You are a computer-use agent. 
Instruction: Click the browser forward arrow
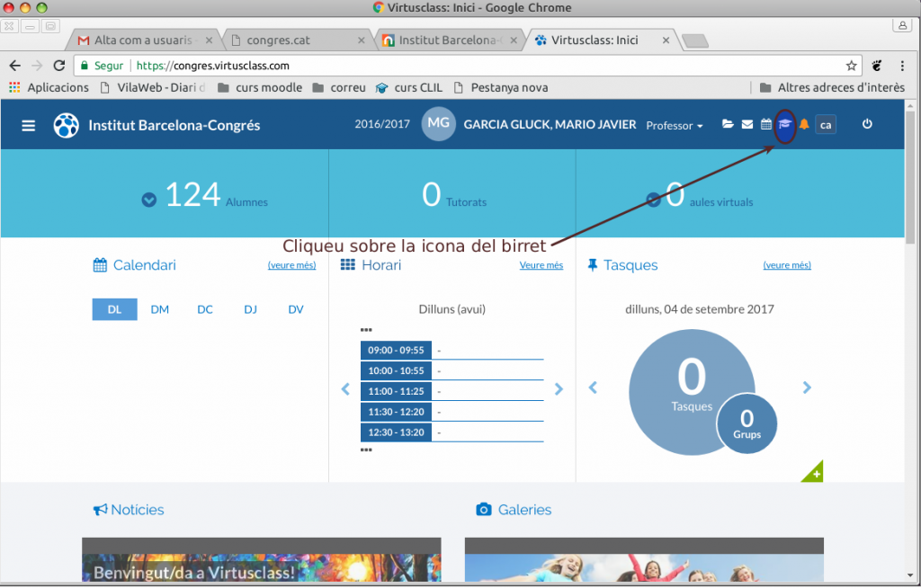point(37,66)
